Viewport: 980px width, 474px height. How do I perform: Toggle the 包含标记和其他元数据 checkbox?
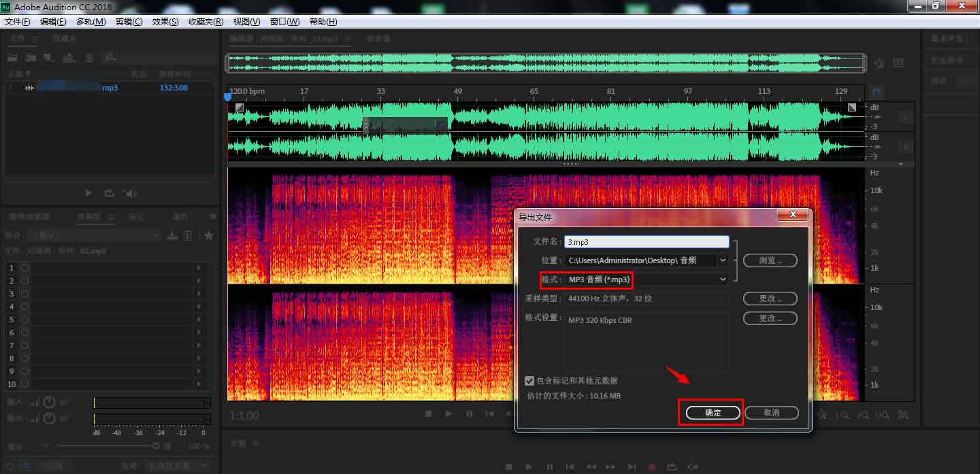click(x=529, y=381)
